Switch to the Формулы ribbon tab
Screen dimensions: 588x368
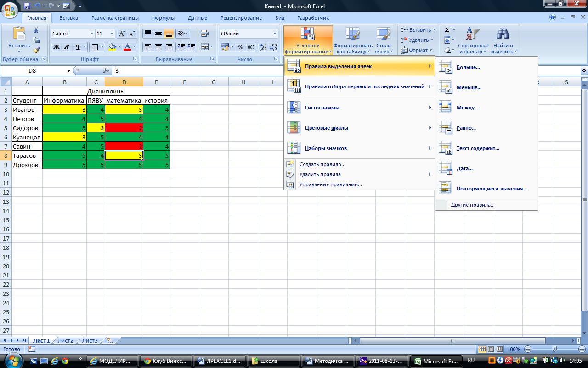[x=163, y=18]
